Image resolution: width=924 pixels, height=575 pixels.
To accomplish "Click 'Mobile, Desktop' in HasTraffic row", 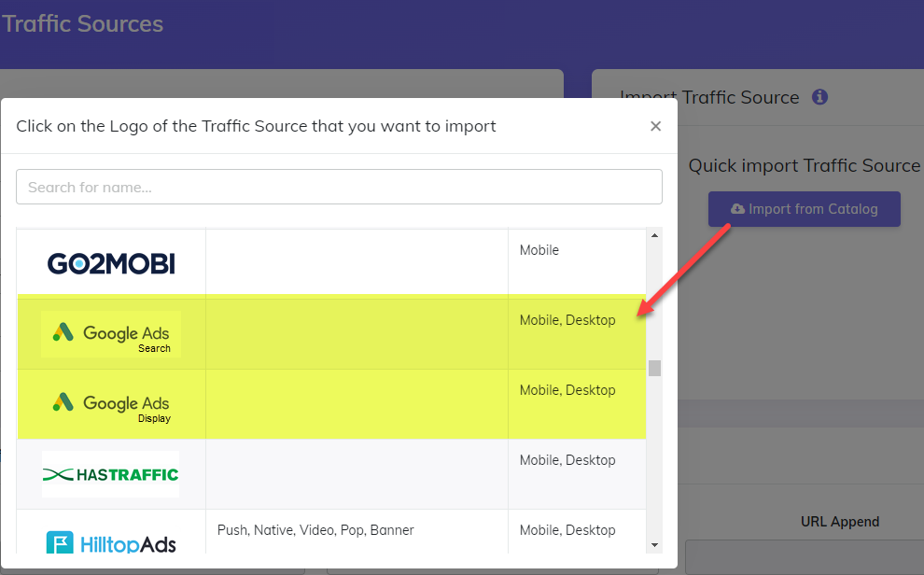I will [x=567, y=460].
